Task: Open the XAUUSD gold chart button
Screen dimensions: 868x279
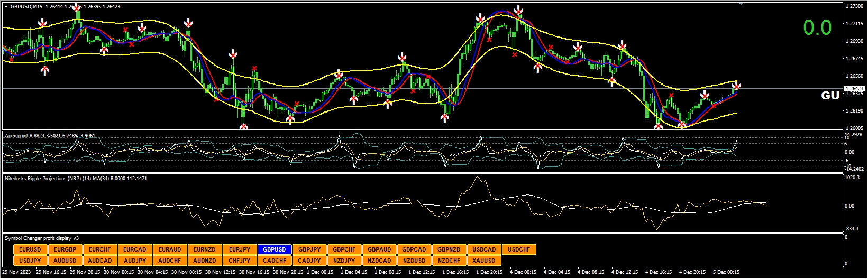Action: pyautogui.click(x=484, y=261)
